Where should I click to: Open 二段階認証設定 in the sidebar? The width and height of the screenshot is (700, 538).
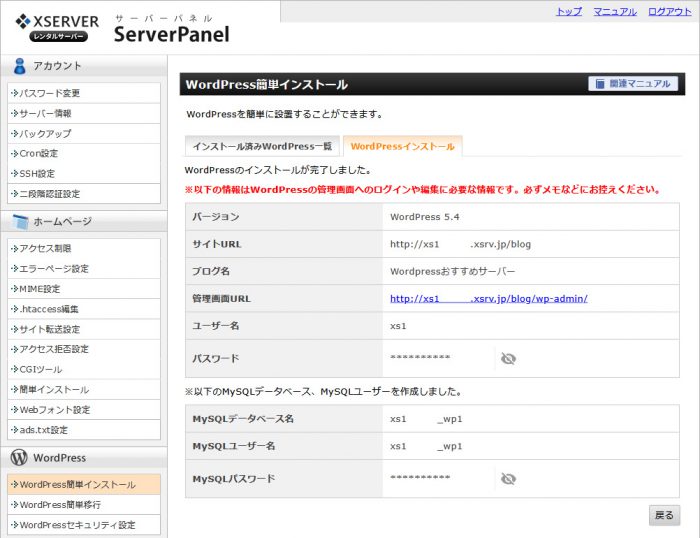(84, 194)
